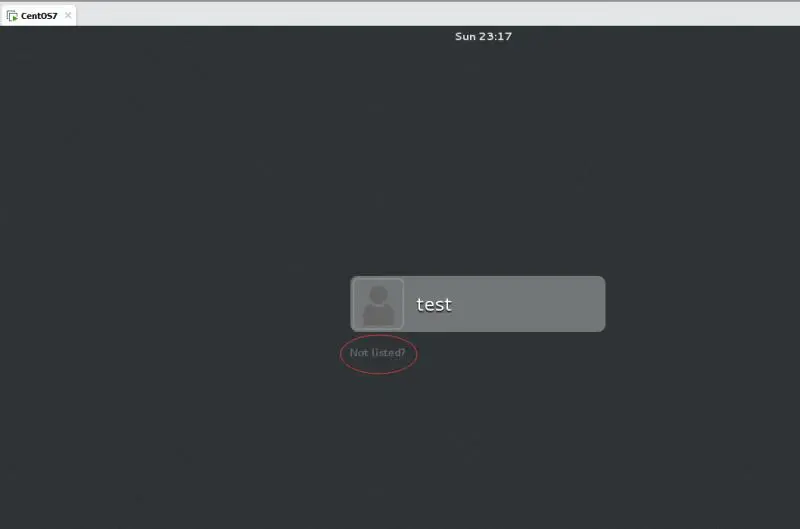Click the head of the user avatar silhouette
This screenshot has height=529, width=800.
pyautogui.click(x=379, y=295)
